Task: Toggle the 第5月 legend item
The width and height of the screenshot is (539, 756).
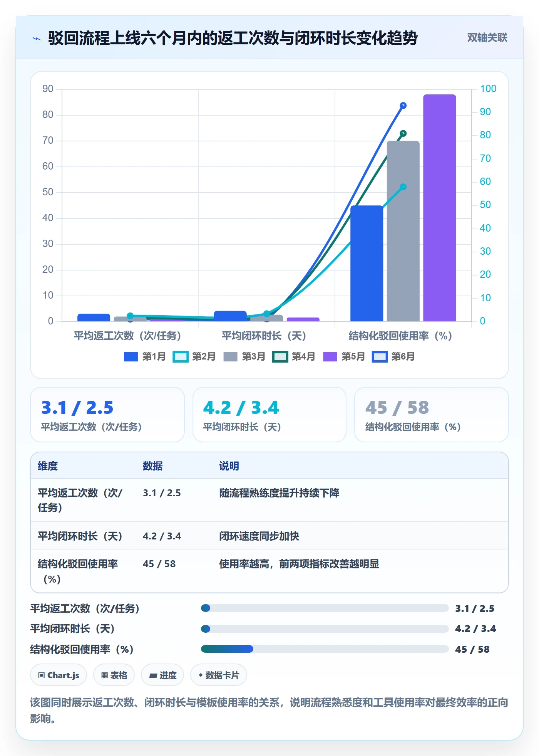Action: 344,357
